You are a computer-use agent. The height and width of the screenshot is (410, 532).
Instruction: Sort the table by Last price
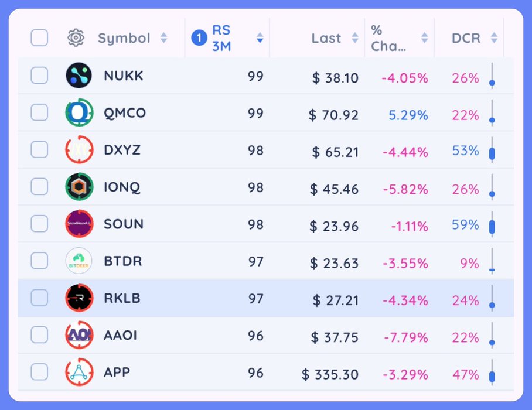pos(354,38)
